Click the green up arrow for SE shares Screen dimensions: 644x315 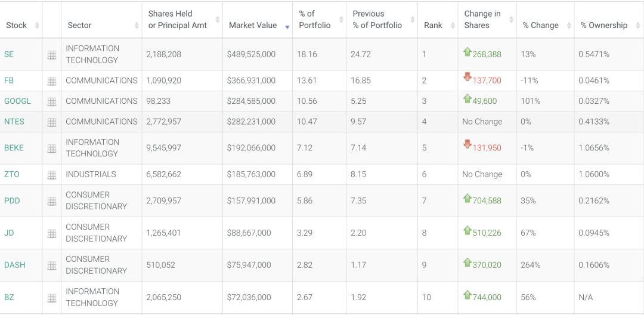click(467, 52)
